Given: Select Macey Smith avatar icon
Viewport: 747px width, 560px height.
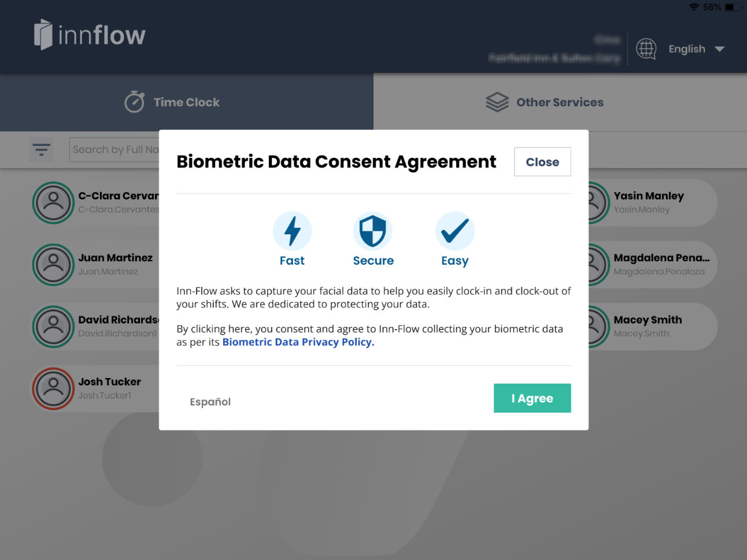Looking at the screenshot, I should 599,327.
